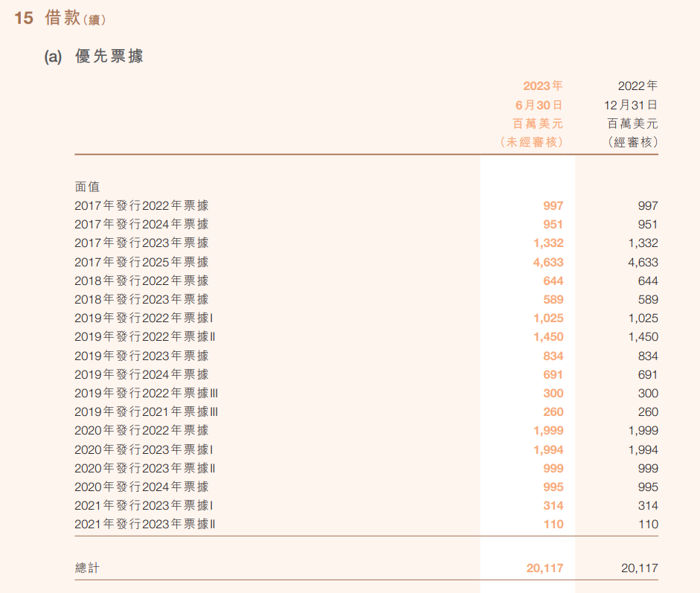This screenshot has width=700, height=593.
Task: Click the orange 4,633 value
Action: point(548,262)
